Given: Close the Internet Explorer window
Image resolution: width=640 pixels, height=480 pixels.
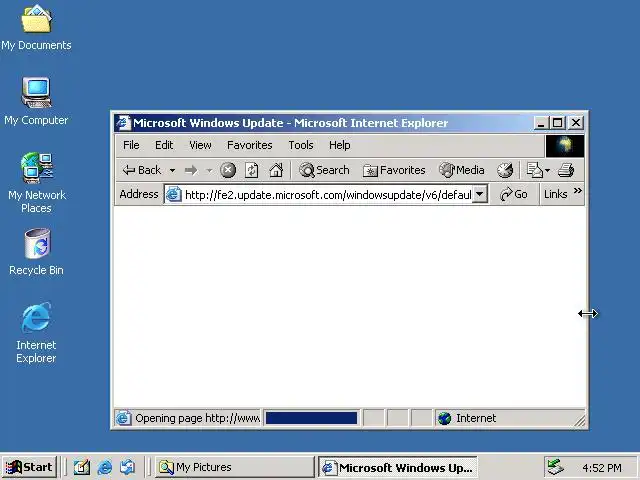Looking at the screenshot, I should click(576, 123).
